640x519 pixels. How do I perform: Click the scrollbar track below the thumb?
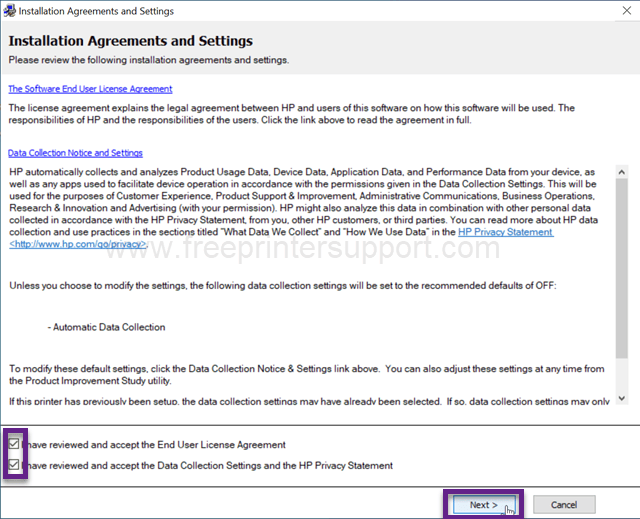click(x=622, y=375)
